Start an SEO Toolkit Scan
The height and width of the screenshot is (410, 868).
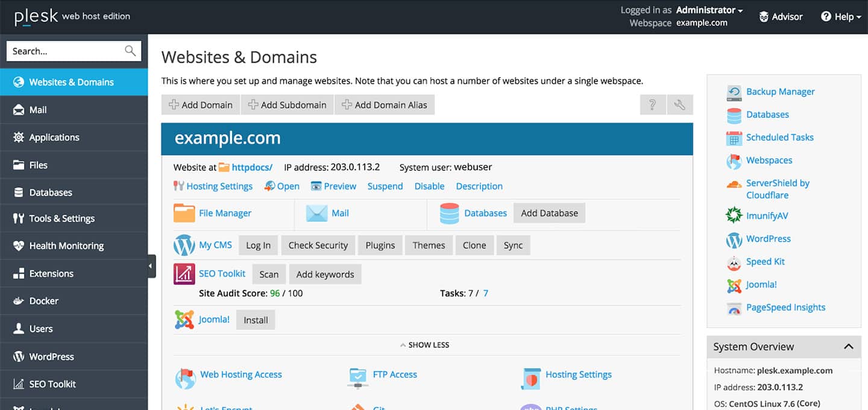click(x=269, y=274)
